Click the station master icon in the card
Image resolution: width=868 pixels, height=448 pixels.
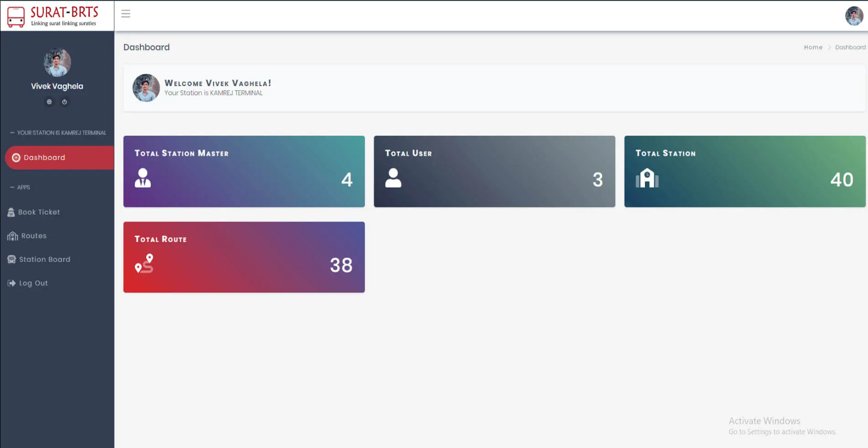(x=143, y=178)
